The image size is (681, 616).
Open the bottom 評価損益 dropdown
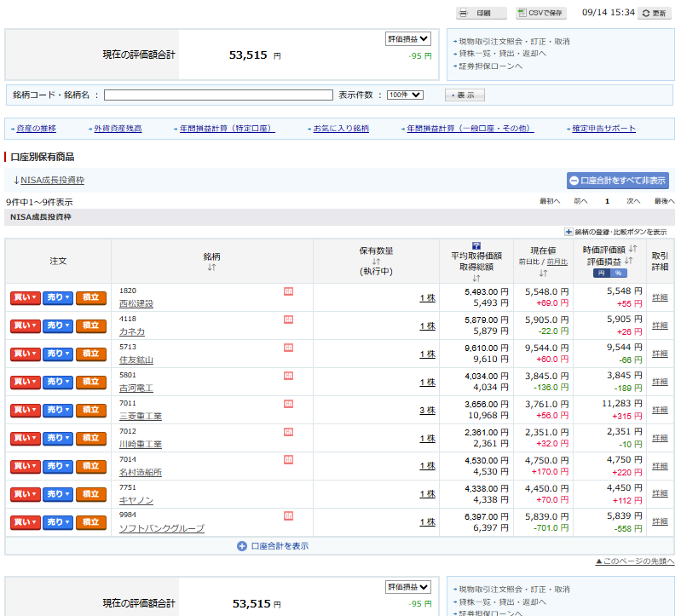tap(407, 587)
